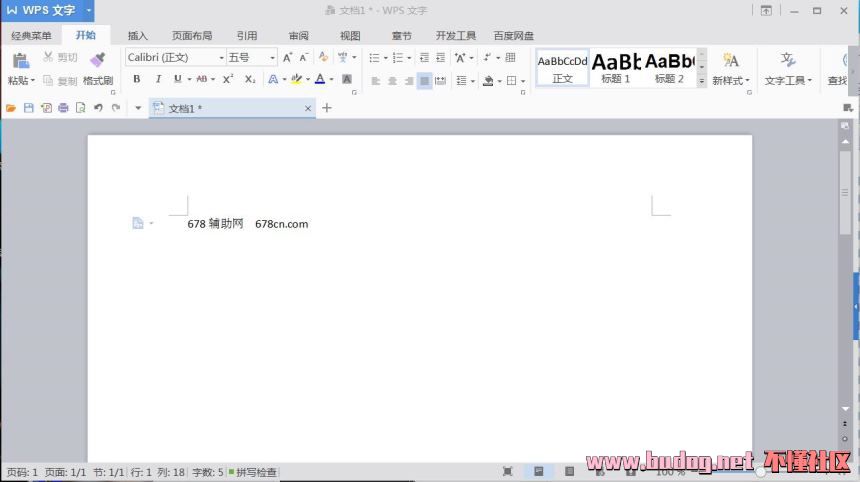860x482 pixels.
Task: Expand the Paste (粘贴) dropdown arrow
Action: [33, 81]
